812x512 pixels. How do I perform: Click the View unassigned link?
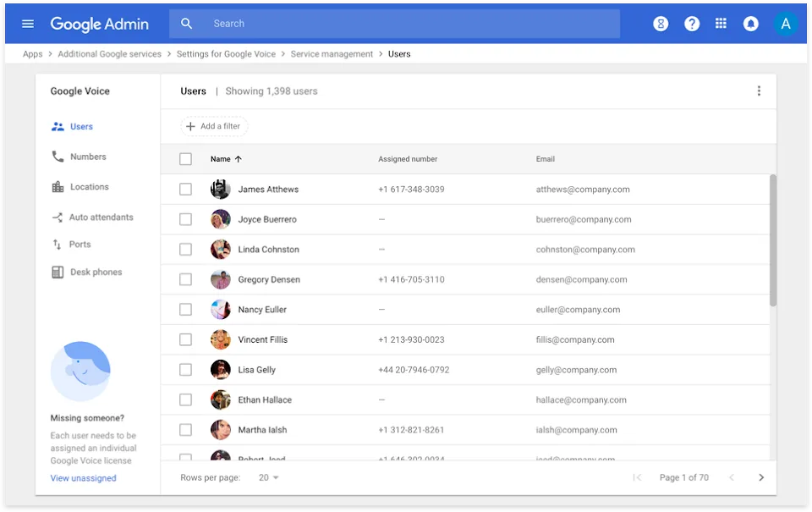[x=83, y=477]
